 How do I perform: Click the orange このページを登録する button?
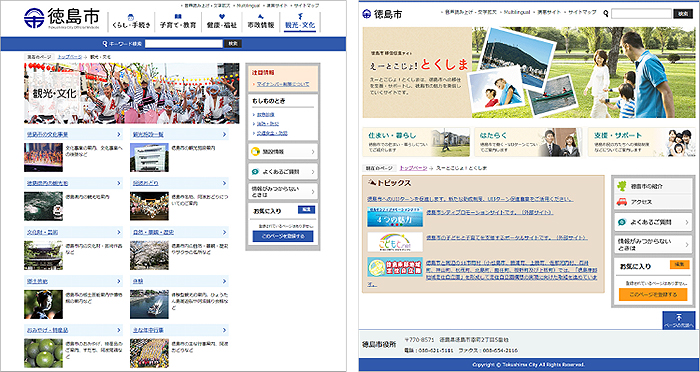click(653, 294)
